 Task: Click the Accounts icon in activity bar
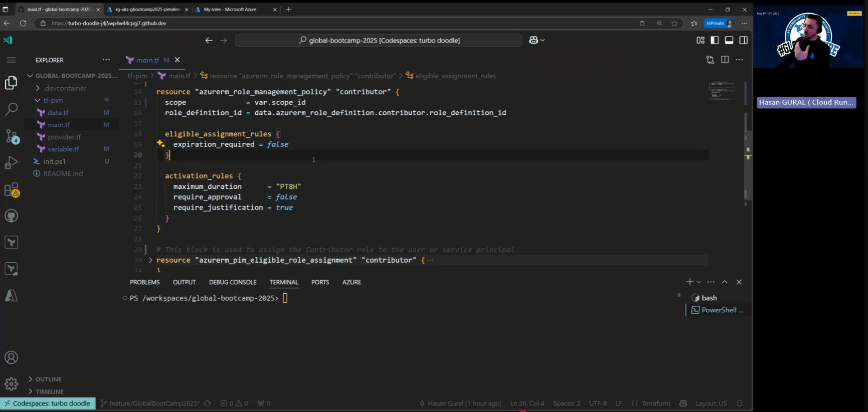pos(11,357)
